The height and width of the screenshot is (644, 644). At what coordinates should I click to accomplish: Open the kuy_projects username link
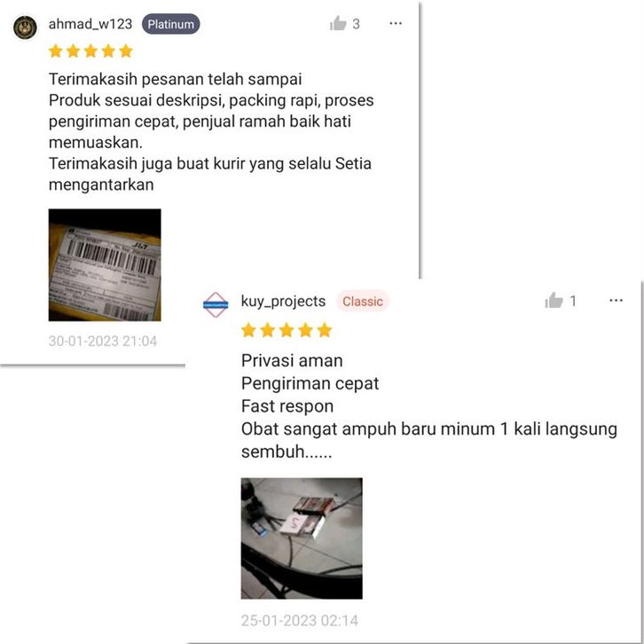(x=283, y=301)
